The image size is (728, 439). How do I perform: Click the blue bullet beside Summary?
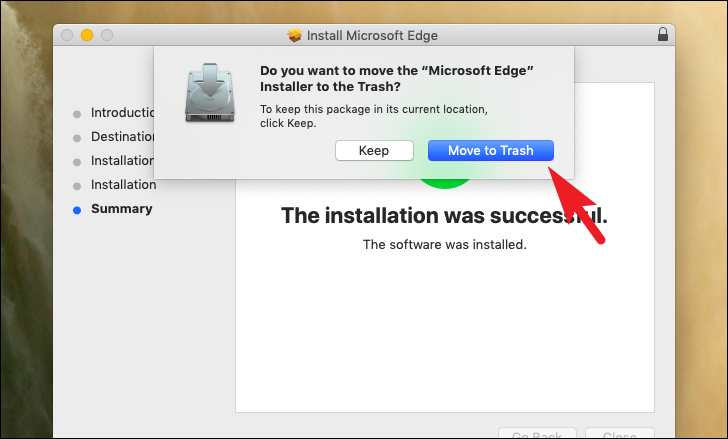coord(77,210)
